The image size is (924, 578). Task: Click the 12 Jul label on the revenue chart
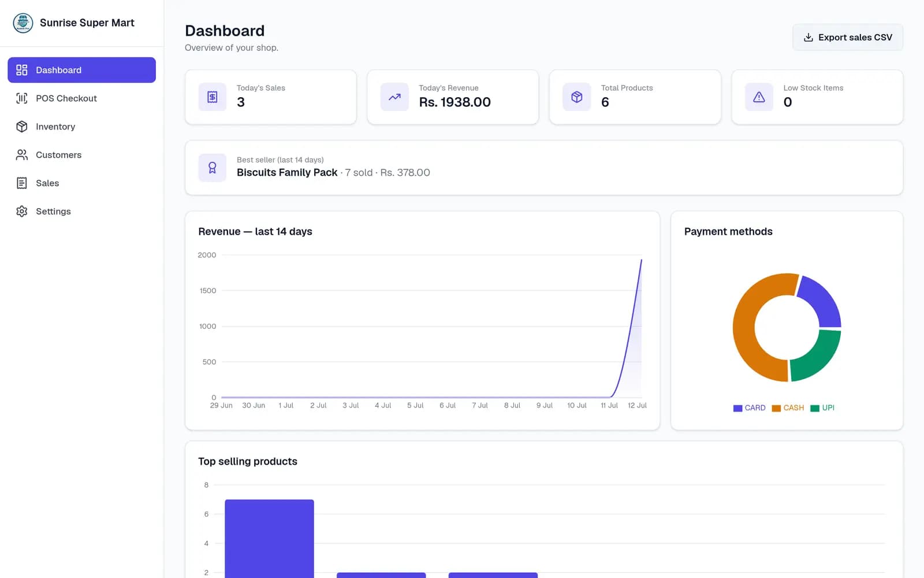pyautogui.click(x=637, y=406)
